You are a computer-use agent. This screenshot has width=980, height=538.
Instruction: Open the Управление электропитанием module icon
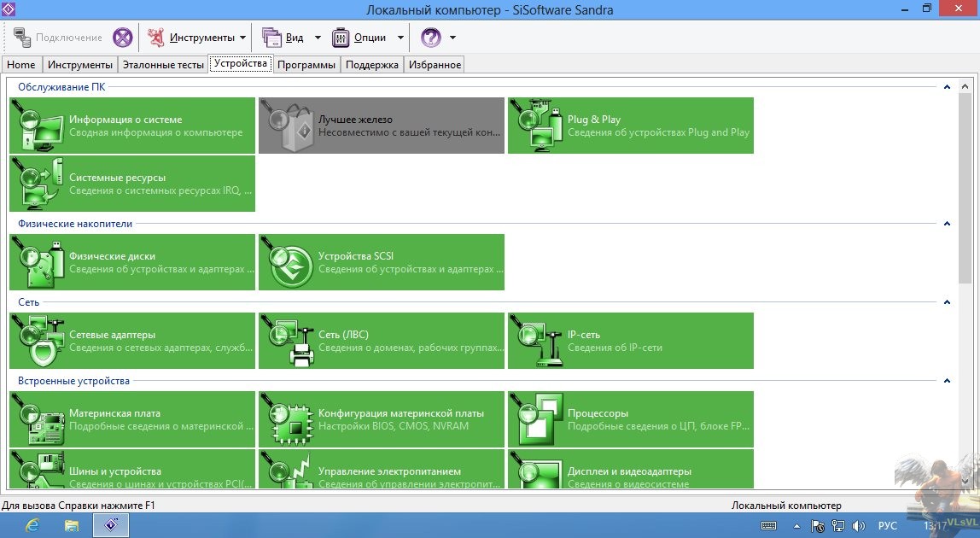pos(288,469)
